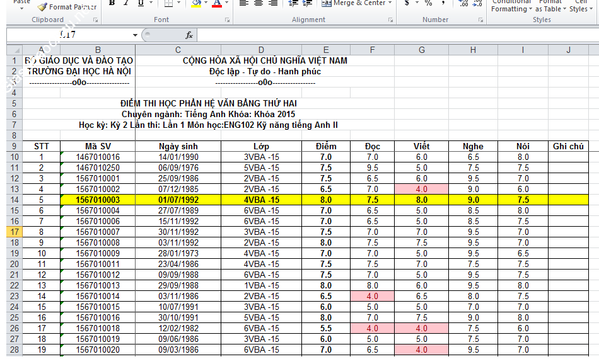The width and height of the screenshot is (599, 364).
Task: Toggle bold formatting in Font group
Action: click(x=112, y=3)
